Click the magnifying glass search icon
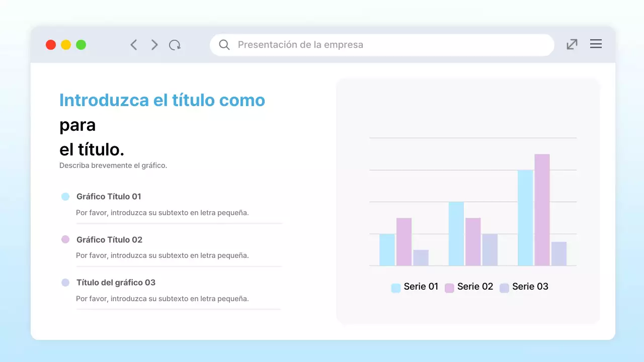 tap(224, 45)
